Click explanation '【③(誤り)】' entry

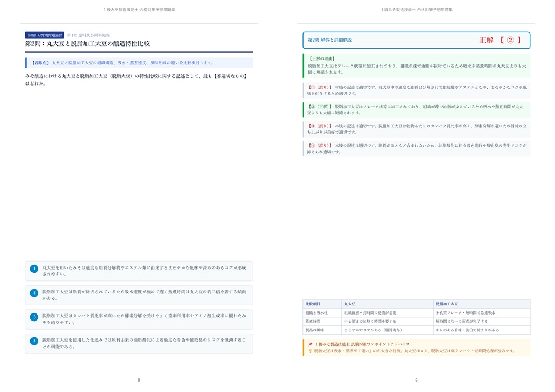click(x=417, y=129)
